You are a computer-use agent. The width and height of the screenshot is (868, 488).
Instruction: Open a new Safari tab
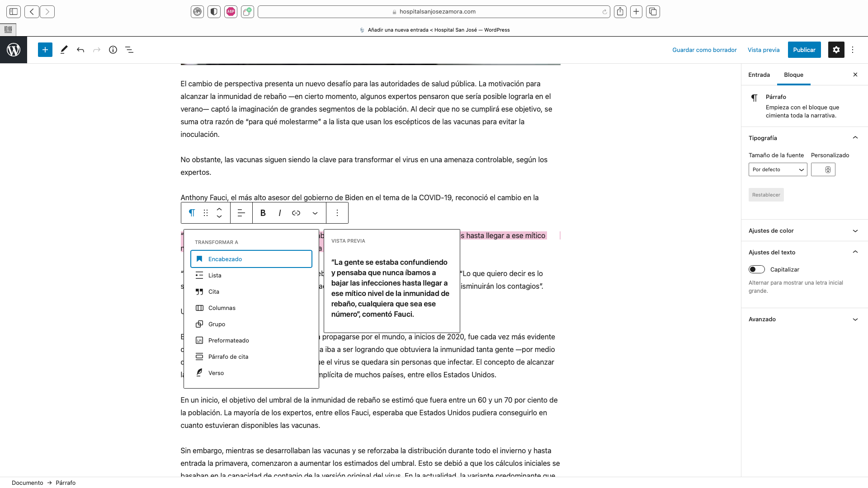pyautogui.click(x=636, y=11)
